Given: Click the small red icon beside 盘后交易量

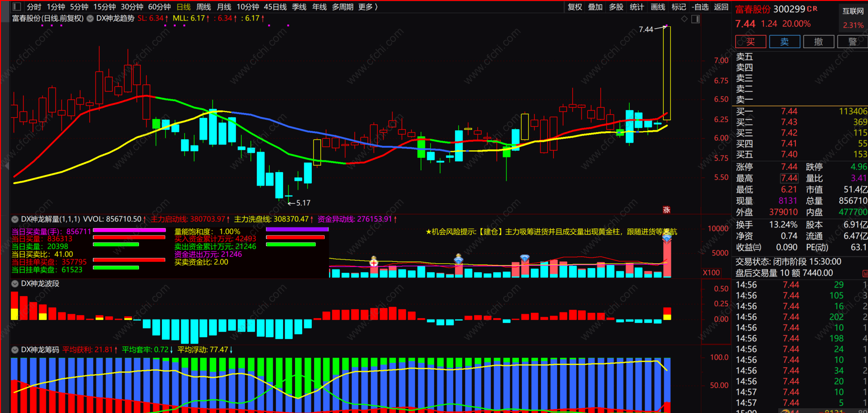Looking at the screenshot, I should [865, 273].
